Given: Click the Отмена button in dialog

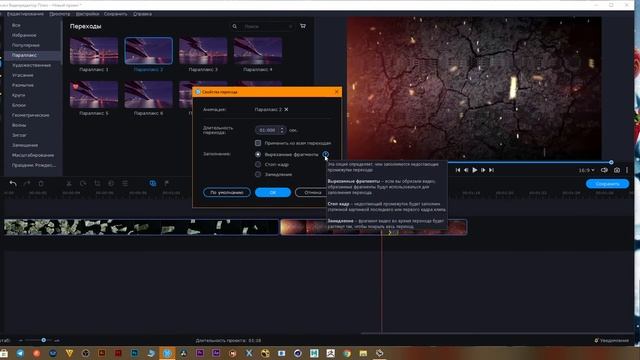Looking at the screenshot, I should pyautogui.click(x=312, y=192).
